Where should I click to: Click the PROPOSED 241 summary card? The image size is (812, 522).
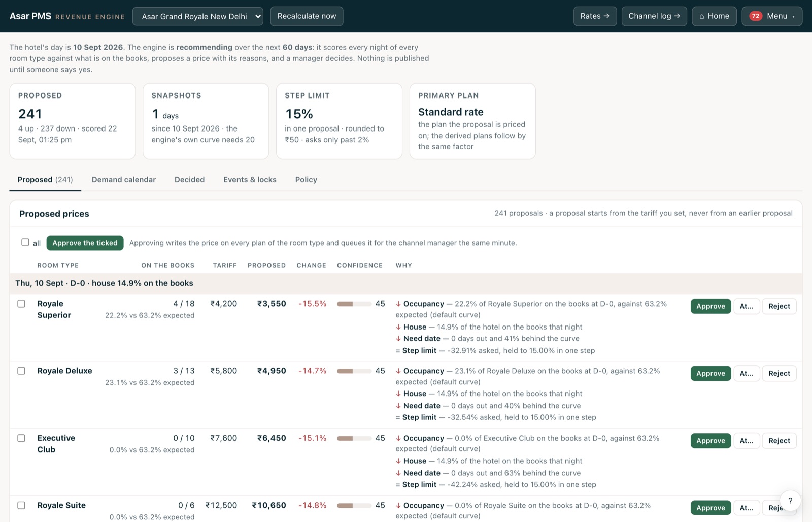point(73,121)
